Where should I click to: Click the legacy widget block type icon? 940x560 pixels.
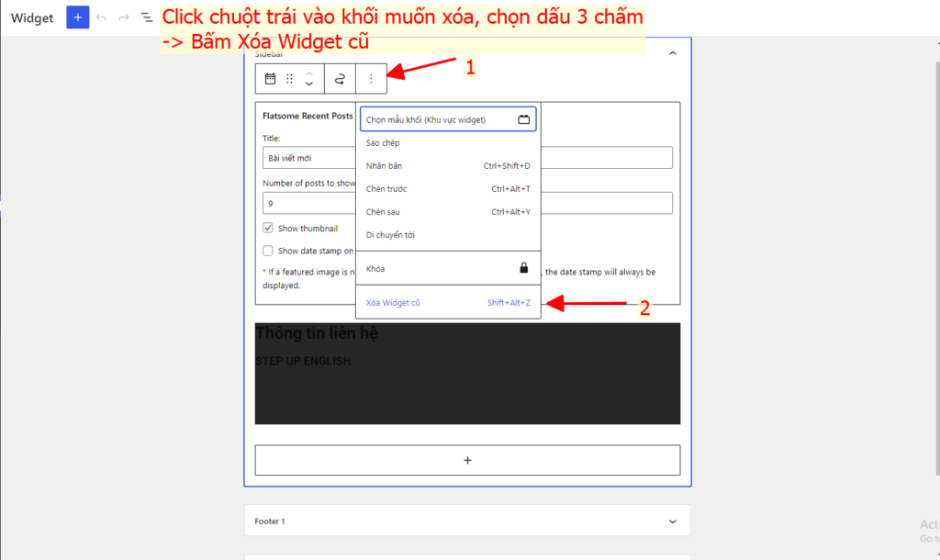tap(270, 79)
